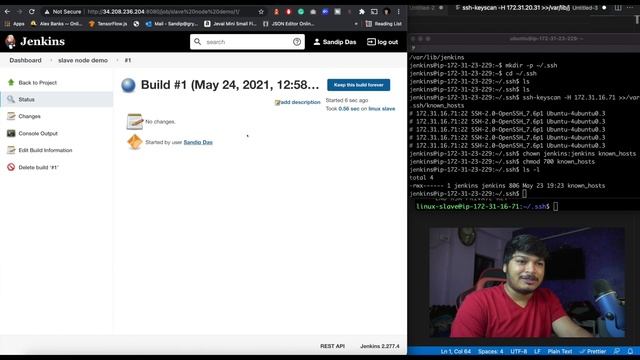Click LF end-of-line setting
640x360 pixels.
point(537,351)
